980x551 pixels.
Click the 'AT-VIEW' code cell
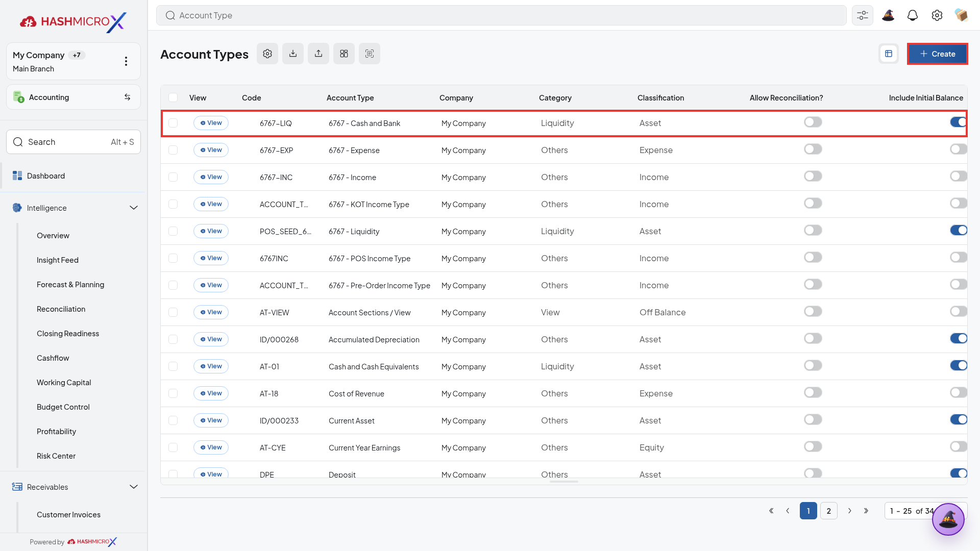[x=275, y=312]
